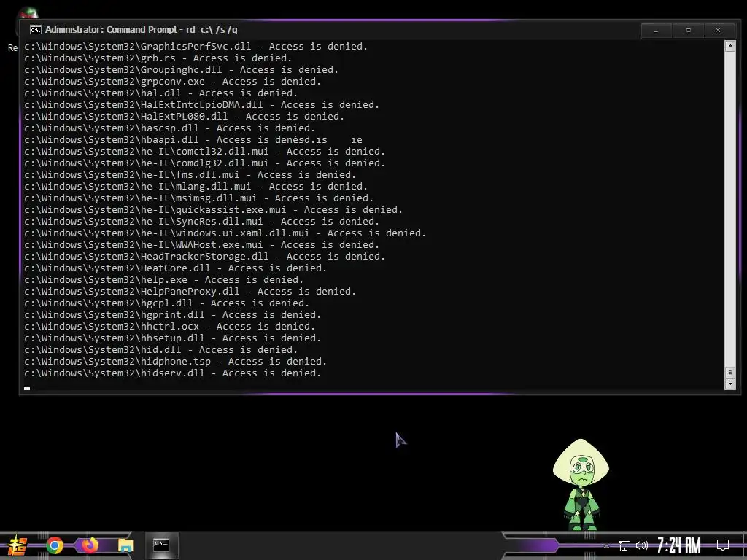Click the hhctrl.ocx line

pos(169,327)
